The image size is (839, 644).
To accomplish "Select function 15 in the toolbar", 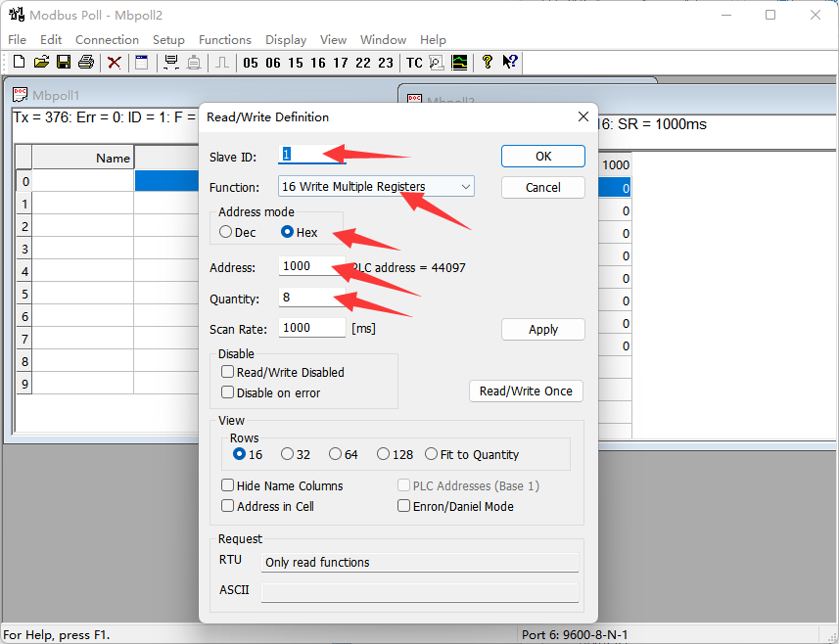I will click(296, 63).
